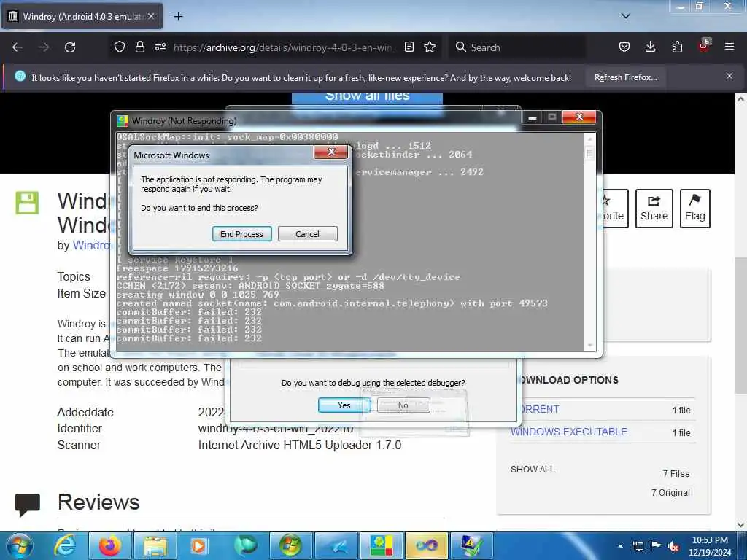Image resolution: width=747 pixels, height=560 pixels.
Task: Click Refresh Firefox notification button
Action: pyautogui.click(x=625, y=77)
